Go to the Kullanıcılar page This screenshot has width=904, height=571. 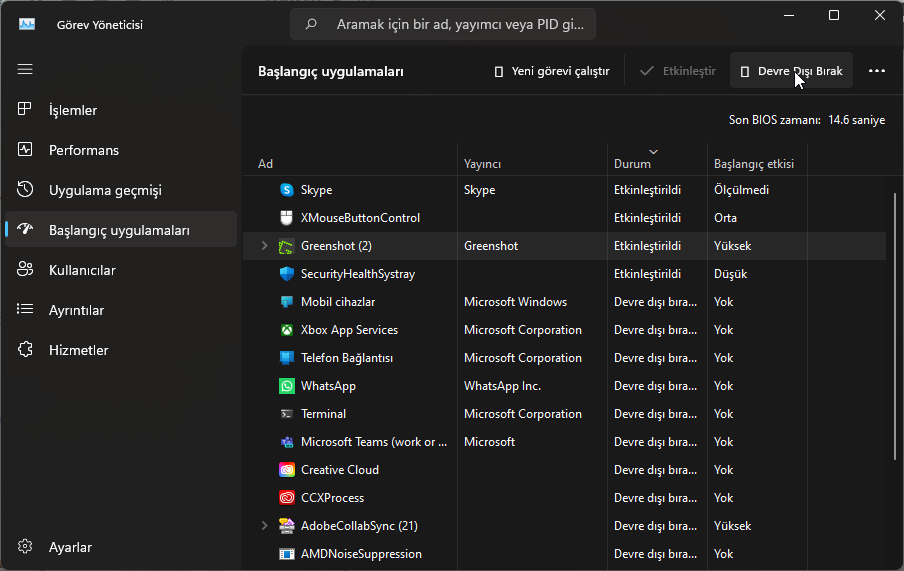point(120,270)
